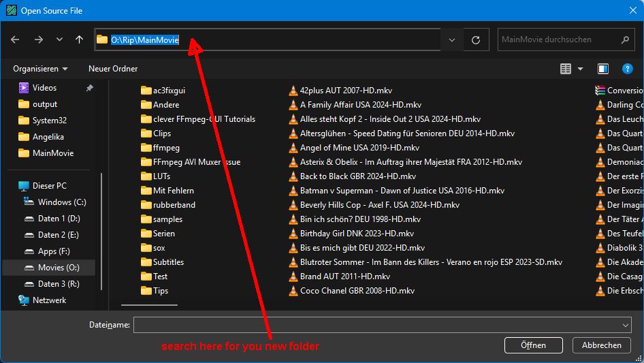The width and height of the screenshot is (644, 363).
Task: Select the ac3fixgui folder icon
Action: coord(146,91)
